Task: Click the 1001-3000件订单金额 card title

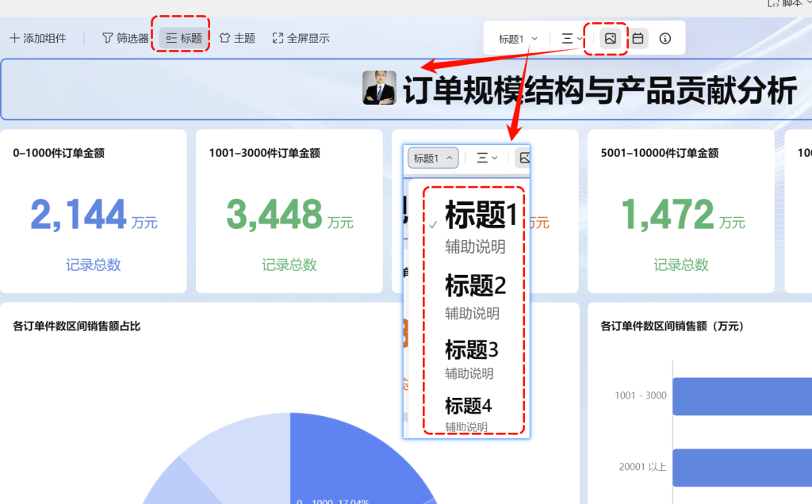Action: pyautogui.click(x=265, y=153)
